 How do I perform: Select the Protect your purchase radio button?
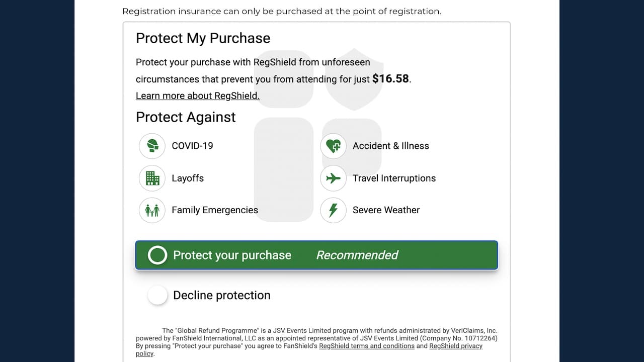[x=157, y=255]
